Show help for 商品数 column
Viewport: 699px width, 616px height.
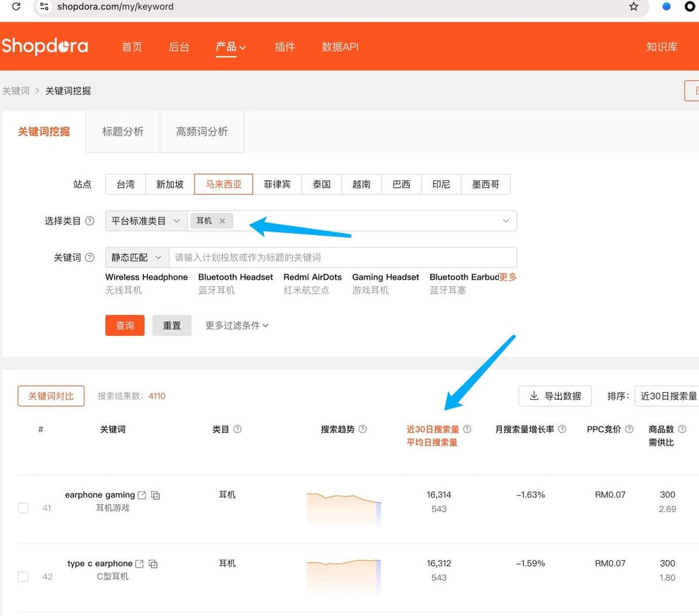[682, 429]
